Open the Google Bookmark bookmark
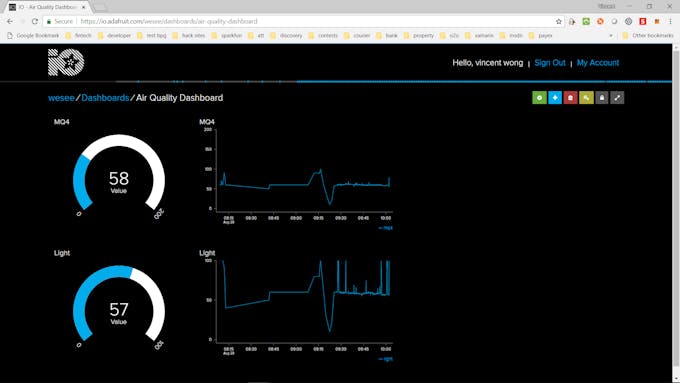Viewport: 680px width, 383px height. point(33,36)
